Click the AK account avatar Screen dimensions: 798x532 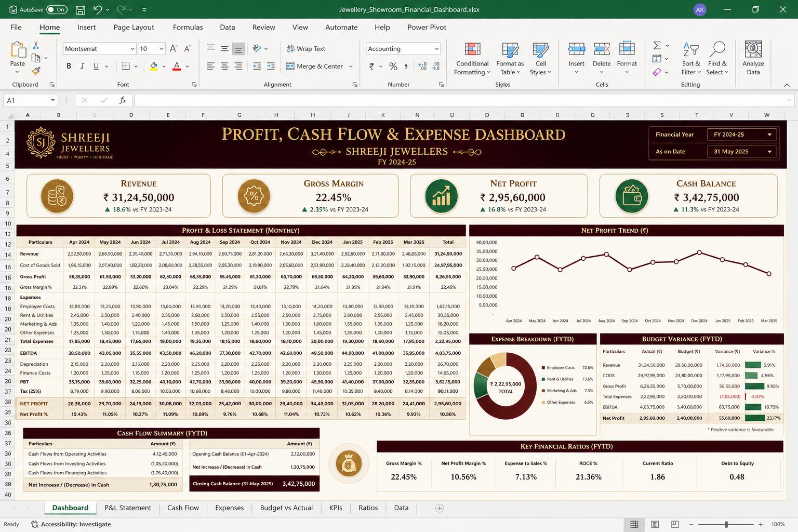pos(700,9)
